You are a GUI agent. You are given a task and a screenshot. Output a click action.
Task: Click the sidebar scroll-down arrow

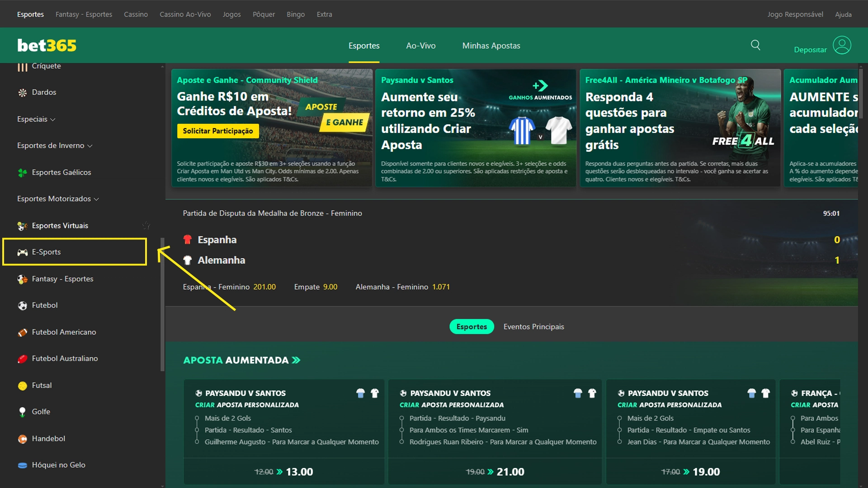(162, 486)
